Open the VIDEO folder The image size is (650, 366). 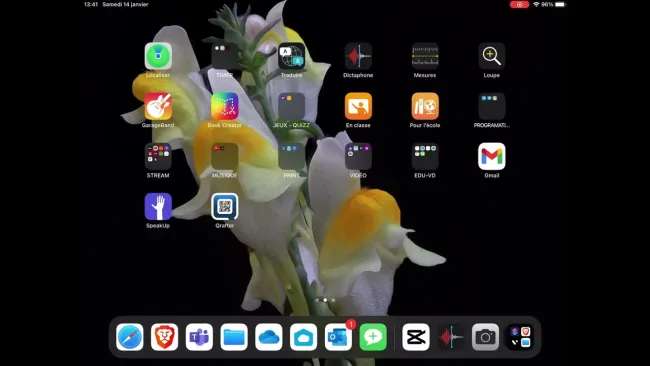(x=358, y=156)
